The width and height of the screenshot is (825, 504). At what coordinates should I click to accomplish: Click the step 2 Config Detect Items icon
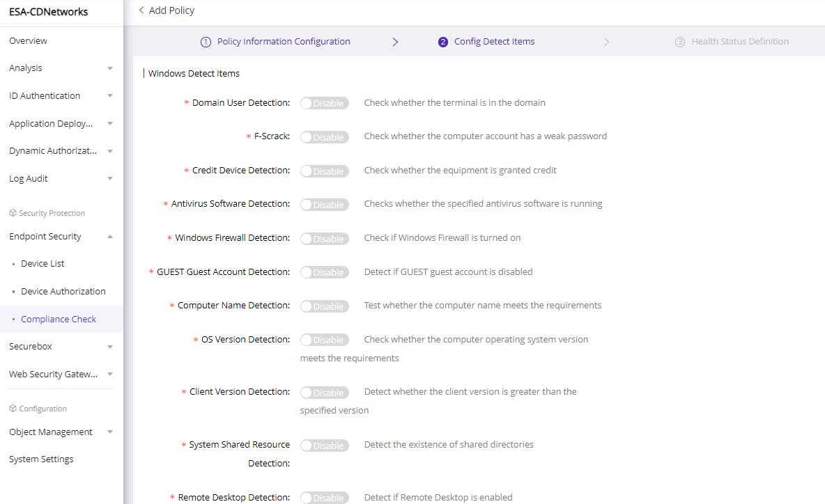[x=443, y=42]
